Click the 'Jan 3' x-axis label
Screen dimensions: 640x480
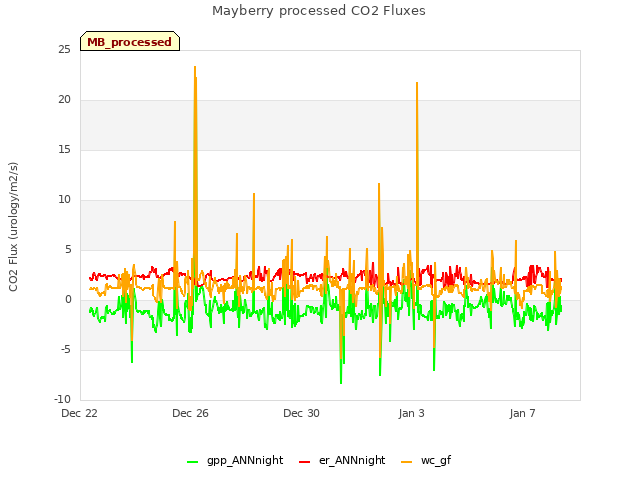click(x=411, y=413)
